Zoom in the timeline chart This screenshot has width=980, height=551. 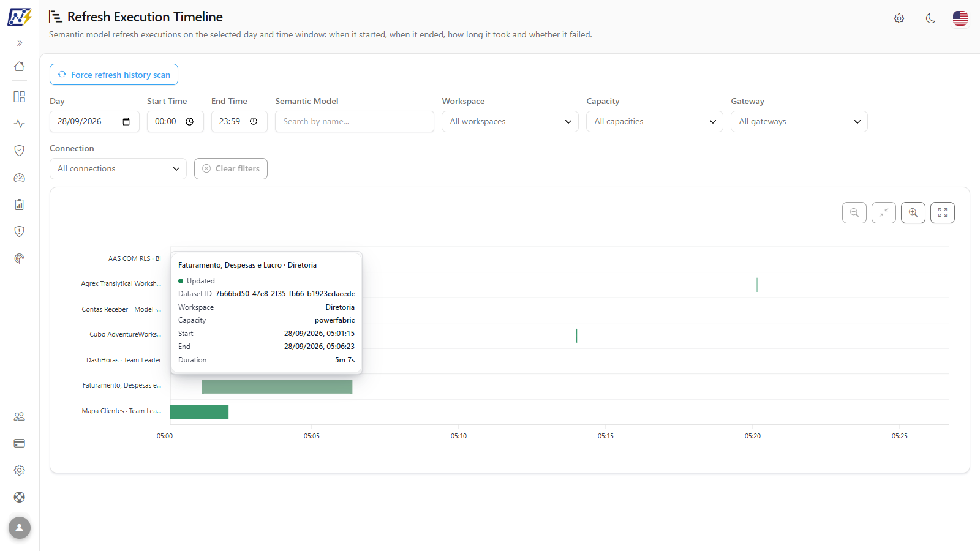coord(913,212)
